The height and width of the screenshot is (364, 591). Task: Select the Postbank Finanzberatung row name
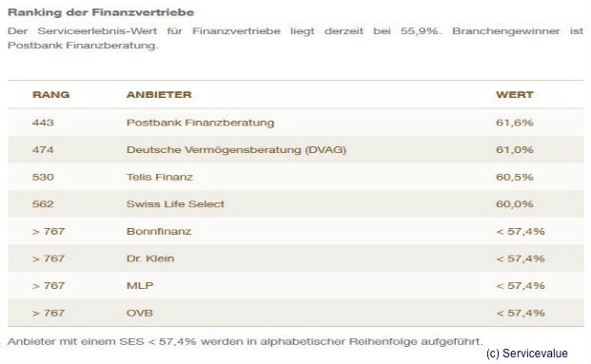200,123
